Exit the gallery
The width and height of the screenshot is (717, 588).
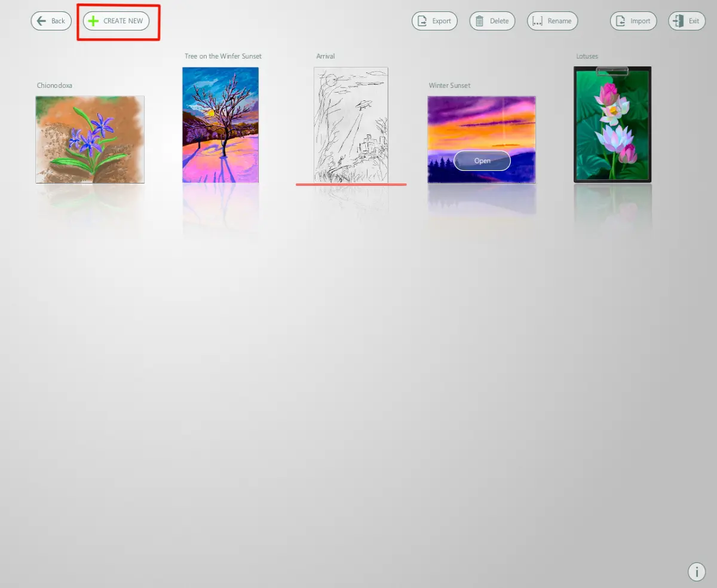[x=687, y=21]
